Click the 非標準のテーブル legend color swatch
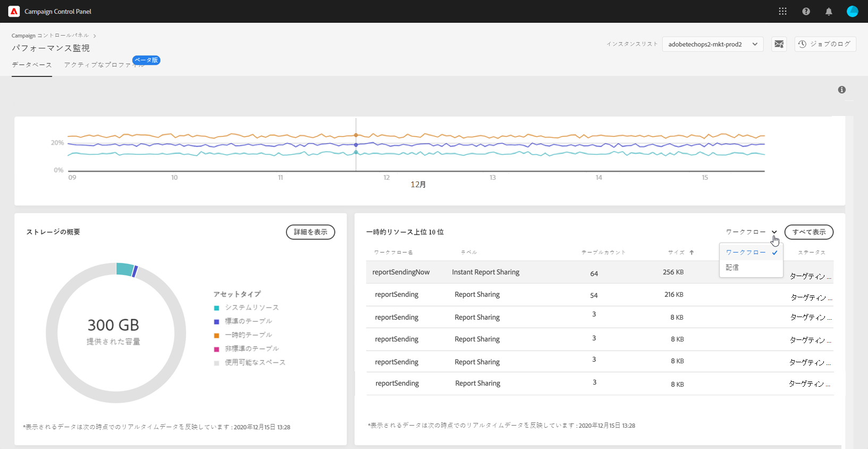Image resolution: width=868 pixels, height=449 pixels. pos(216,350)
